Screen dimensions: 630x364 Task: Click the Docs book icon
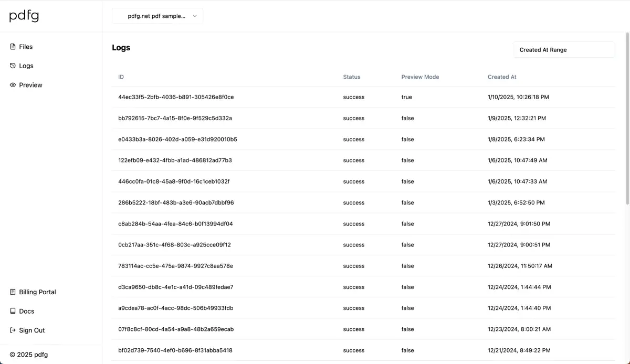click(x=13, y=311)
